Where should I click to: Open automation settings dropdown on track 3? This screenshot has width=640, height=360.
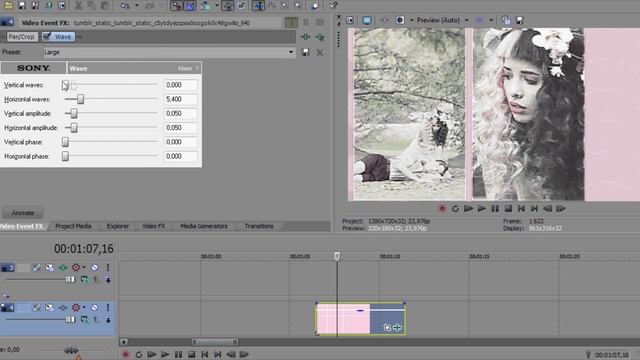[84, 268]
